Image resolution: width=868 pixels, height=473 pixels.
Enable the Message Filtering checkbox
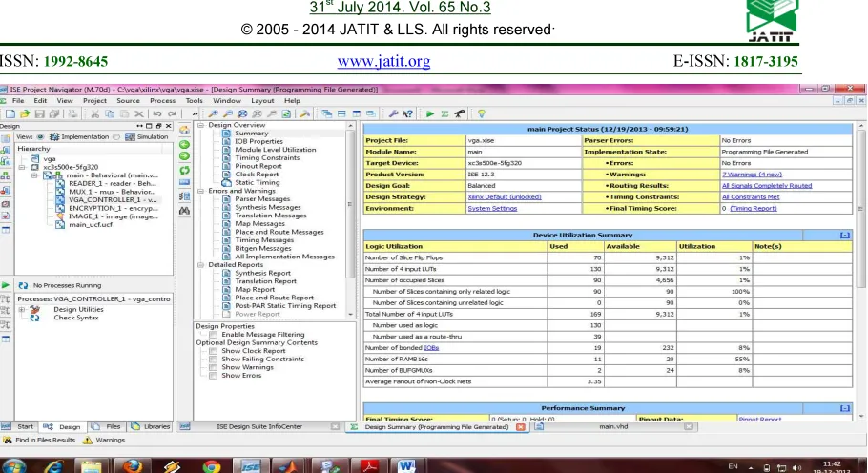tap(213, 335)
